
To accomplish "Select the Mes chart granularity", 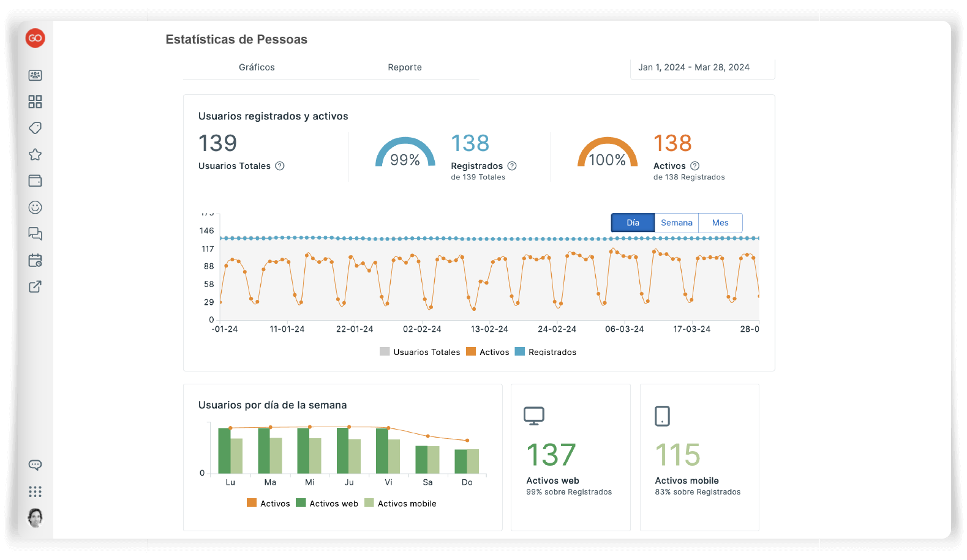I will tap(720, 223).
